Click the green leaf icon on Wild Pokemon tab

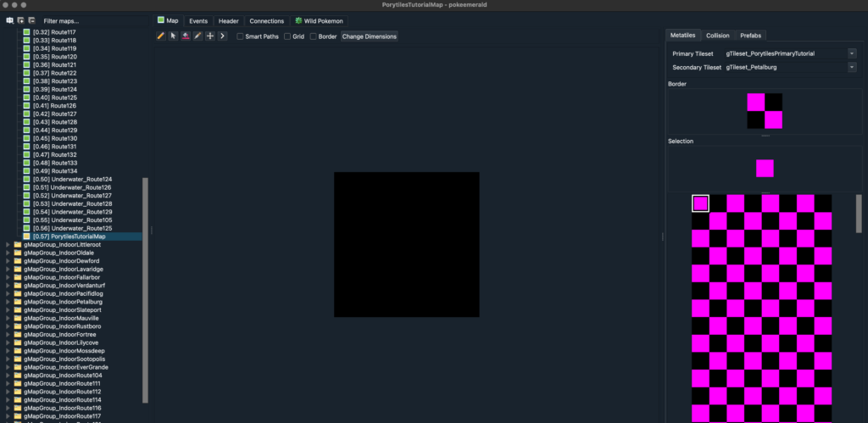tap(299, 20)
